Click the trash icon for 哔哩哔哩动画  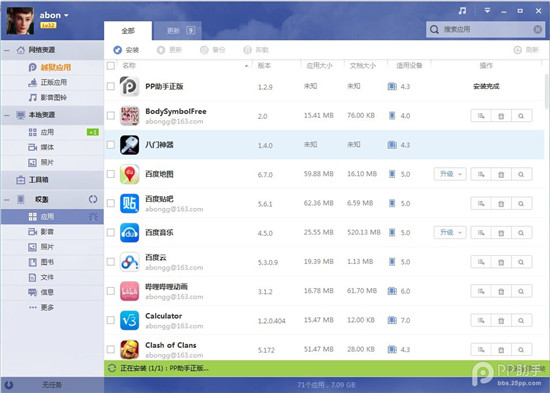501,291
